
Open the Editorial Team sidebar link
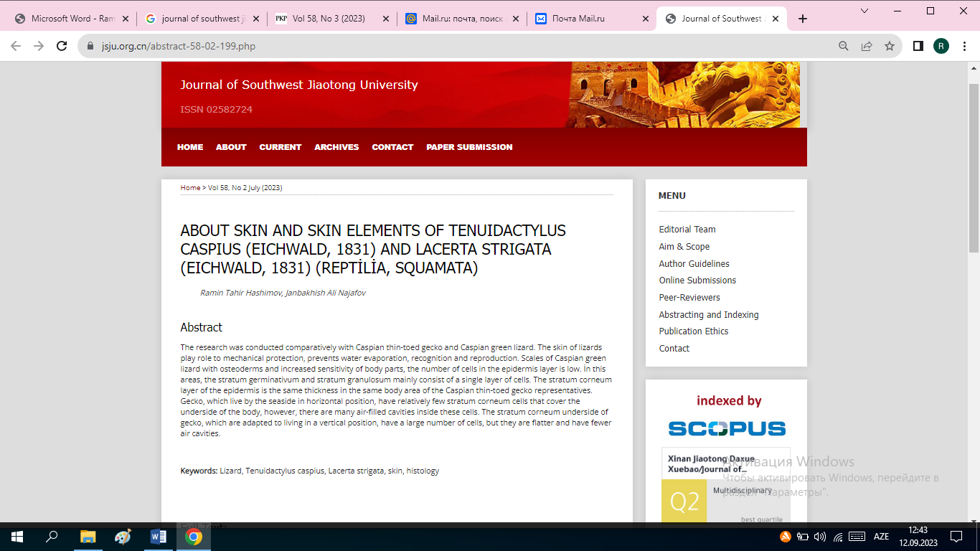(x=687, y=230)
